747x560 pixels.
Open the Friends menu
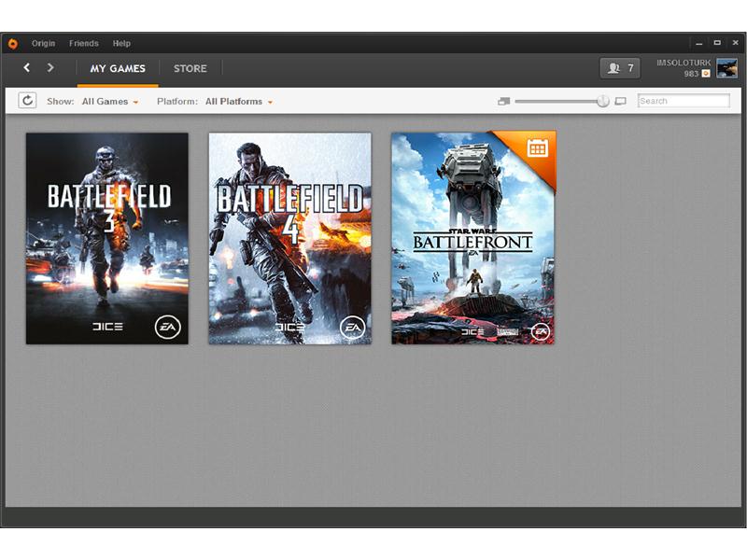pyautogui.click(x=84, y=43)
